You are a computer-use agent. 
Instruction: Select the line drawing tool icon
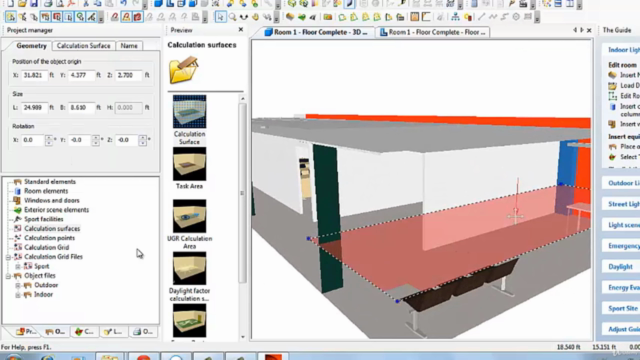click(x=482, y=17)
